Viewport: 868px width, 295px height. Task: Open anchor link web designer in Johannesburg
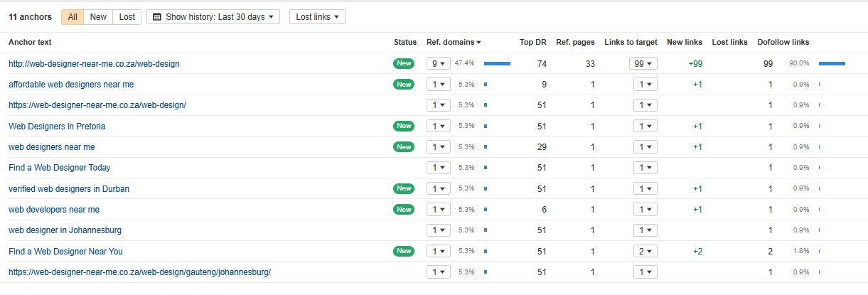click(x=65, y=230)
